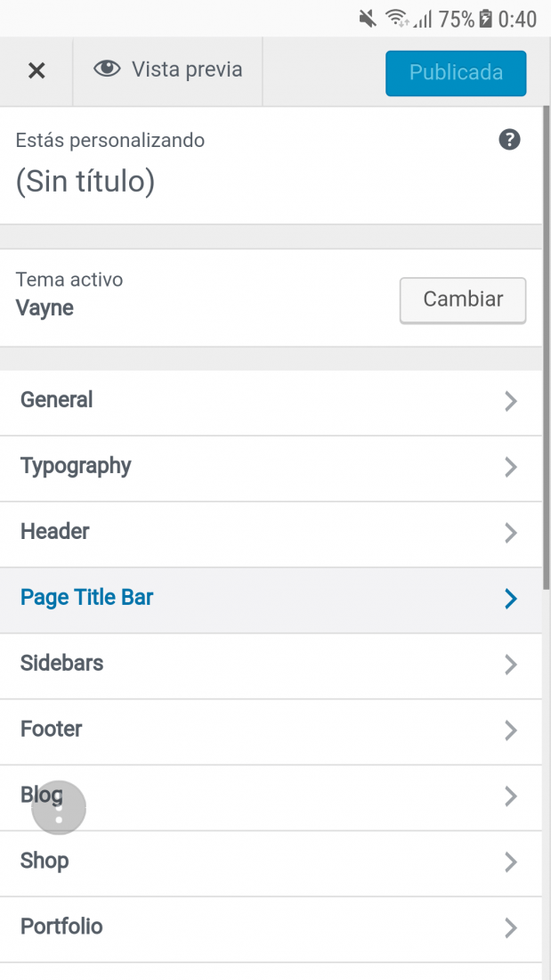The width and height of the screenshot is (551, 980).
Task: Open the Footer settings panel
Action: coord(271,730)
